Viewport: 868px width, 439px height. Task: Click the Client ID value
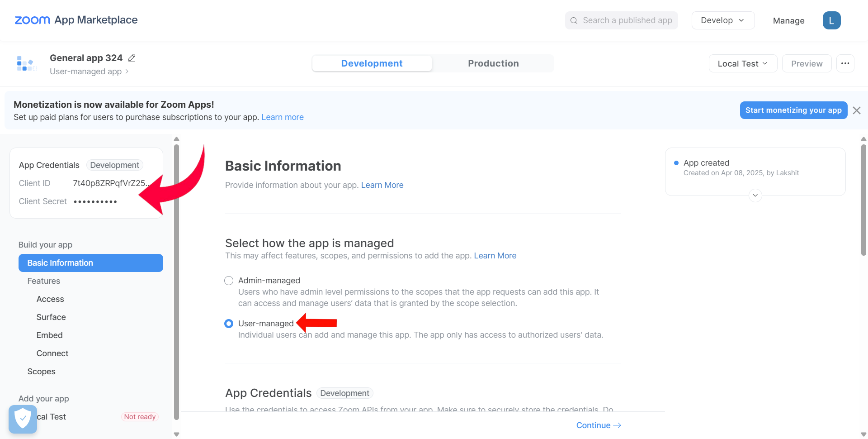(x=111, y=183)
